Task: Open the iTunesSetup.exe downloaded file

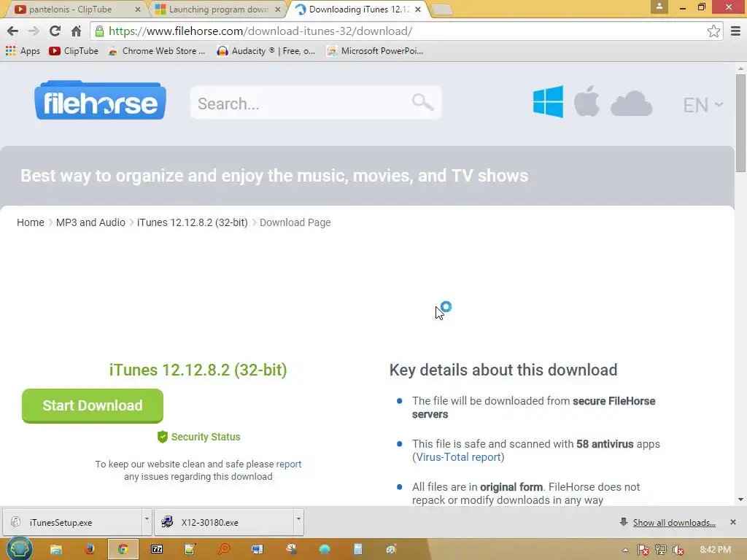Action: pos(72,522)
